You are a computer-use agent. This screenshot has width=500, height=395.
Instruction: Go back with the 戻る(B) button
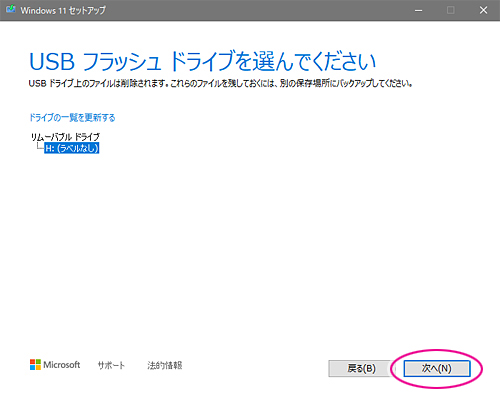361,368
